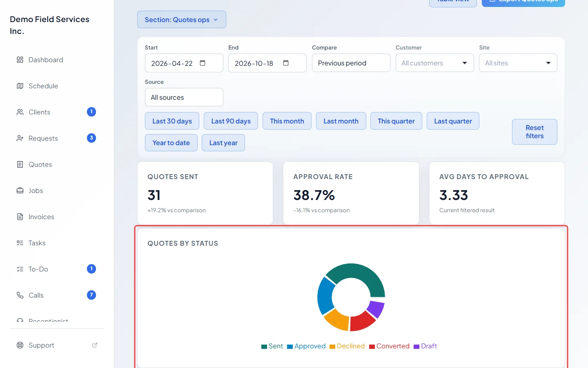Click the End date input field
Viewport: 588px width, 368px height.
[267, 63]
